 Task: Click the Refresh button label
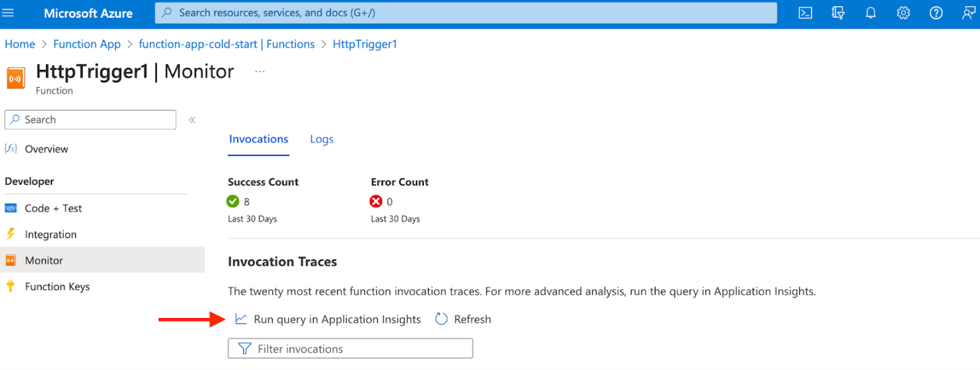tap(473, 319)
